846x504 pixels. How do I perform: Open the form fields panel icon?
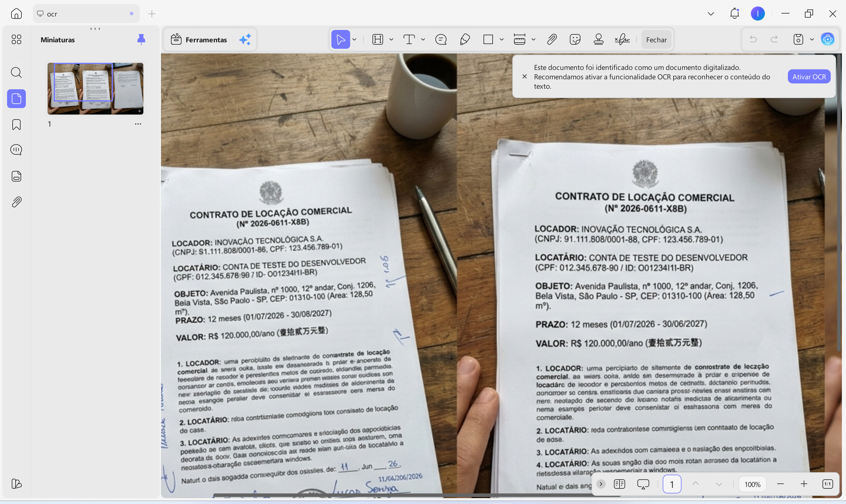tap(16, 176)
